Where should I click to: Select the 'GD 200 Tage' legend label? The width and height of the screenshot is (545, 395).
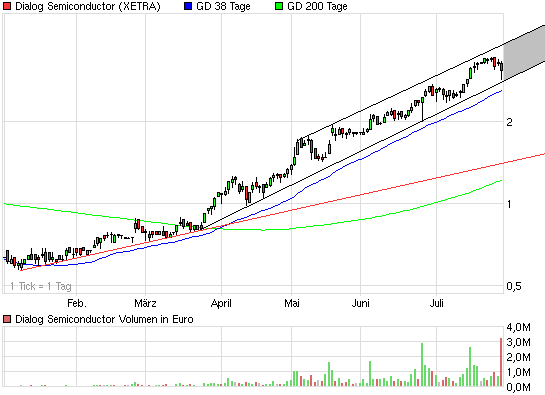[x=317, y=6]
